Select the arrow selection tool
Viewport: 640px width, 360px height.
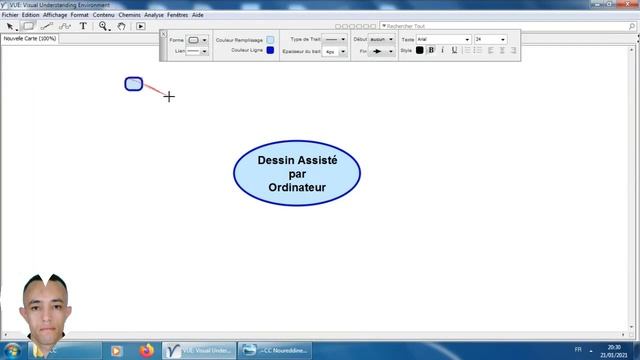tap(10, 27)
